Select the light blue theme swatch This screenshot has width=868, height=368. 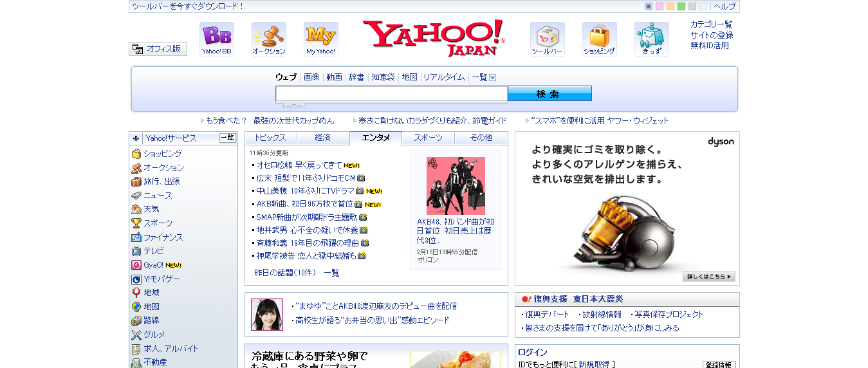coord(703,6)
